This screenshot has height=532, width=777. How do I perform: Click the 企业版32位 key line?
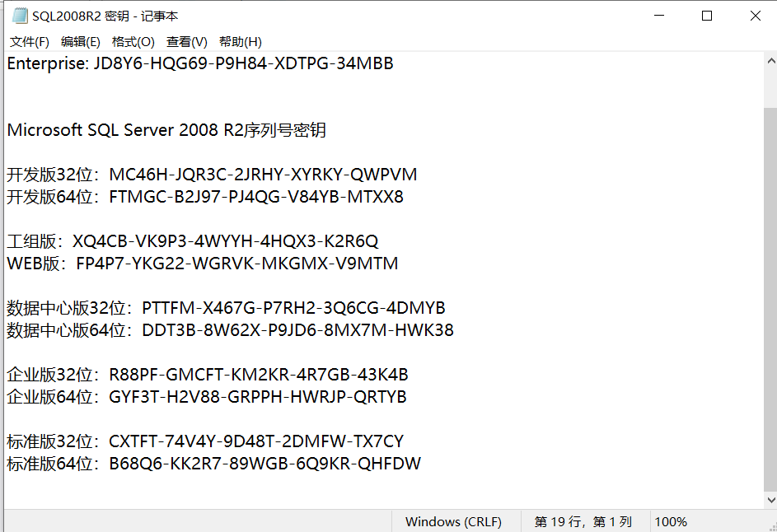pos(208,375)
